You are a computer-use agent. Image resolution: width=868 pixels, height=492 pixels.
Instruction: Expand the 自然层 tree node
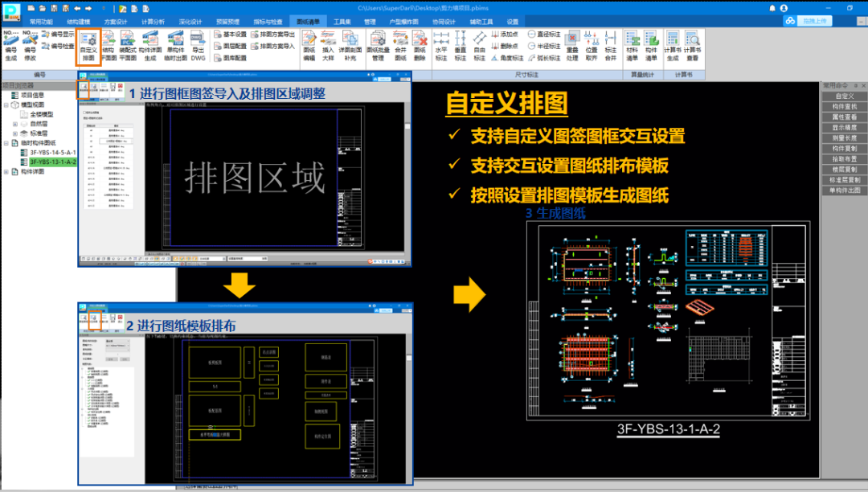pyautogui.click(x=15, y=124)
